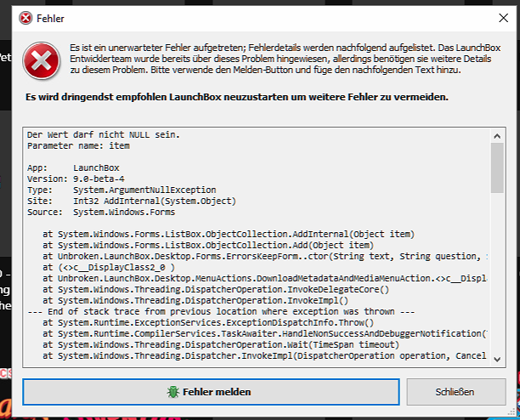Click the large red error icon

[42, 60]
